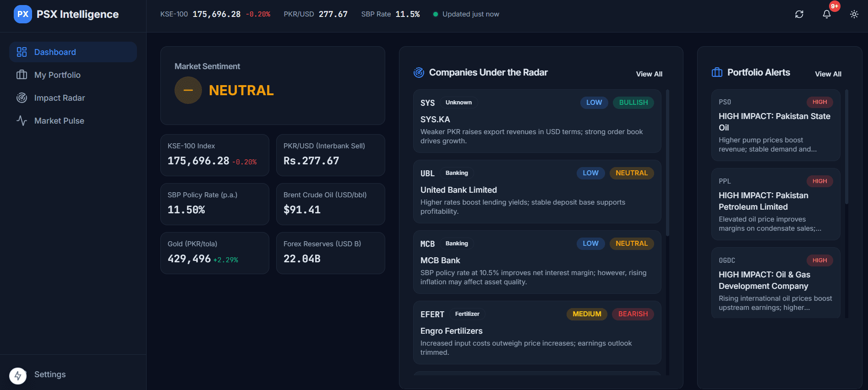Navigate to Impact Radar

click(73, 98)
